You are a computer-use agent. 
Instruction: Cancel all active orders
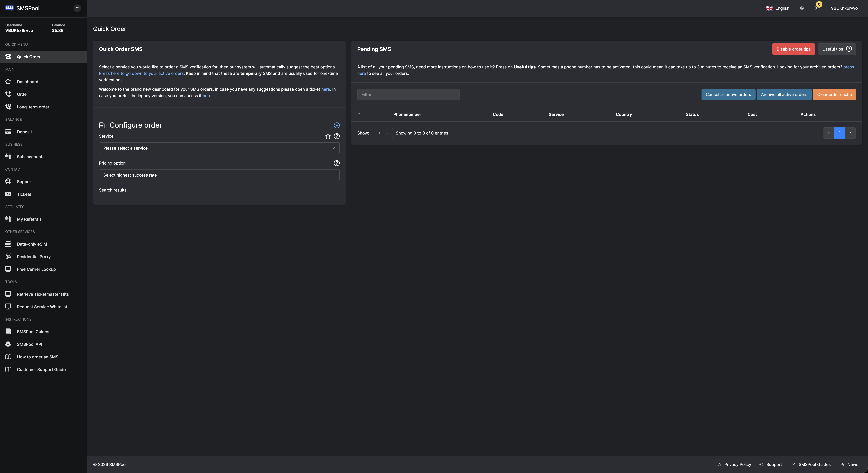coord(728,94)
